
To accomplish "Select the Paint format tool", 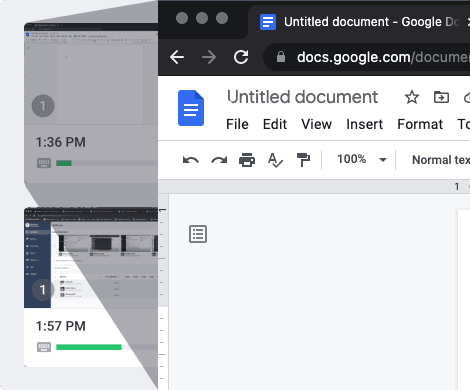I will coord(303,160).
